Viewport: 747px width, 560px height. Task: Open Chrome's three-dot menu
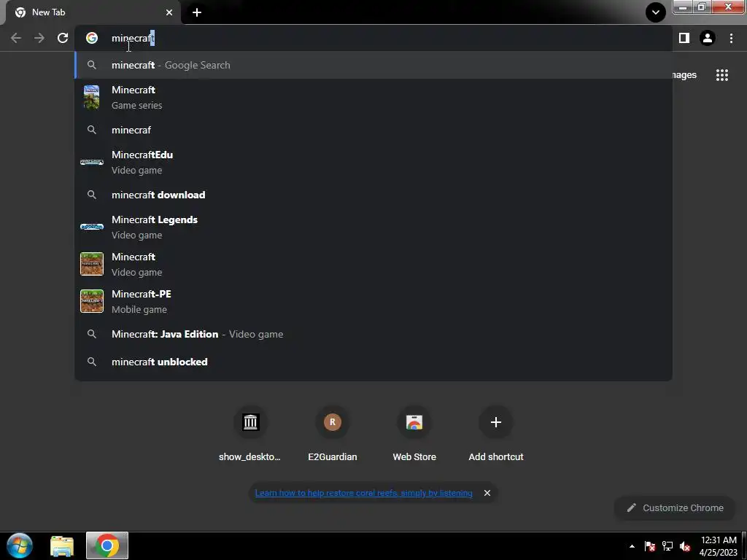731,38
